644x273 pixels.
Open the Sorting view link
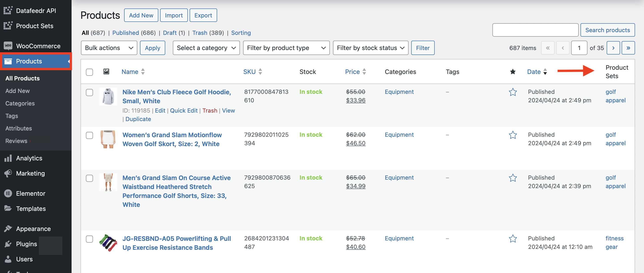click(241, 33)
